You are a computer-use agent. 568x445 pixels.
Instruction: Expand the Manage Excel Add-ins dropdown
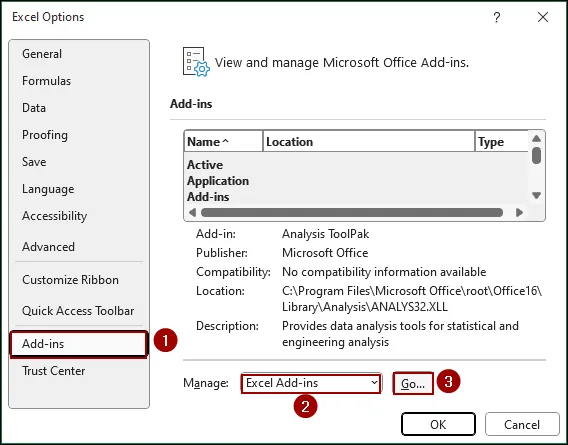(x=311, y=383)
